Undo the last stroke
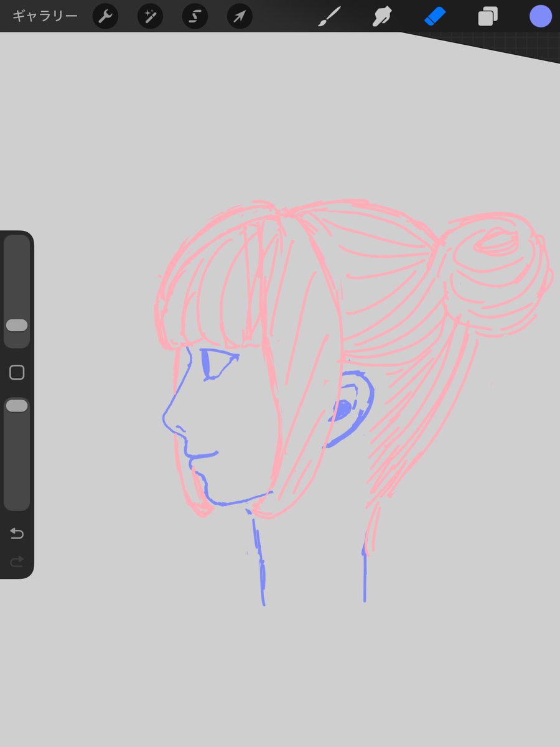 pyautogui.click(x=17, y=533)
